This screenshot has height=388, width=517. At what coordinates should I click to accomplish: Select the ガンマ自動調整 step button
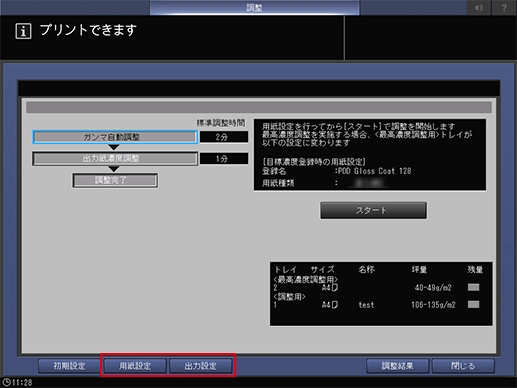click(115, 137)
